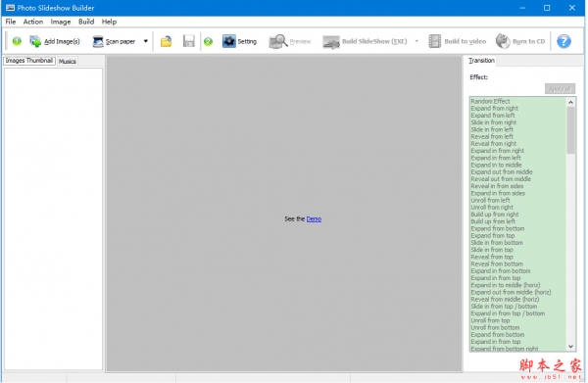The width and height of the screenshot is (588, 383).
Task: Select 'Expand in from sides' effect
Action: [x=498, y=193]
